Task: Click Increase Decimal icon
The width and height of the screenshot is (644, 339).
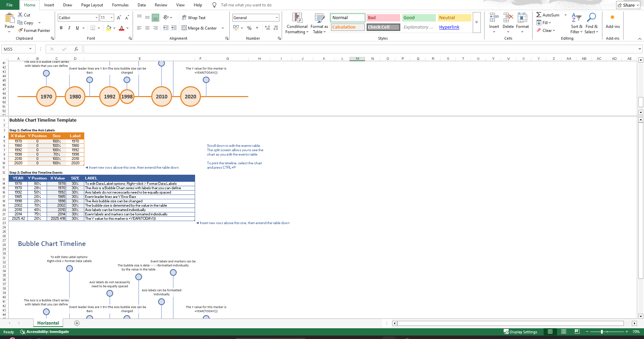Action: click(x=267, y=28)
